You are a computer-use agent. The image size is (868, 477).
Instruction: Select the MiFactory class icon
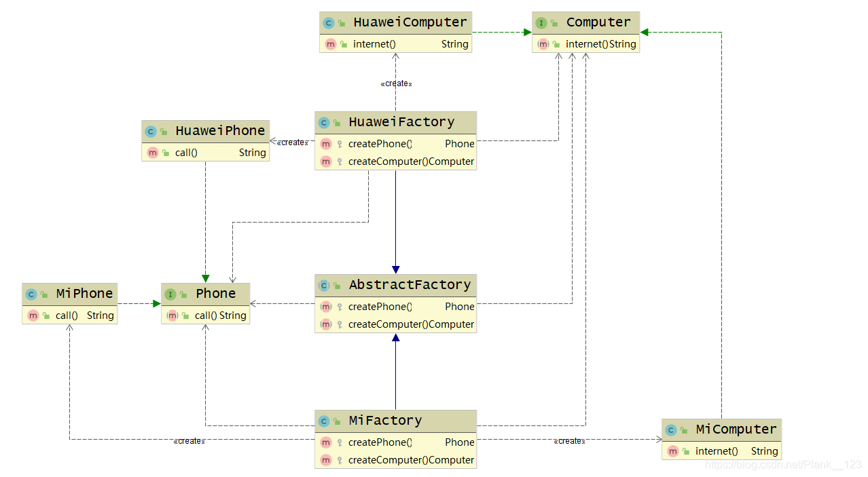[x=324, y=421]
